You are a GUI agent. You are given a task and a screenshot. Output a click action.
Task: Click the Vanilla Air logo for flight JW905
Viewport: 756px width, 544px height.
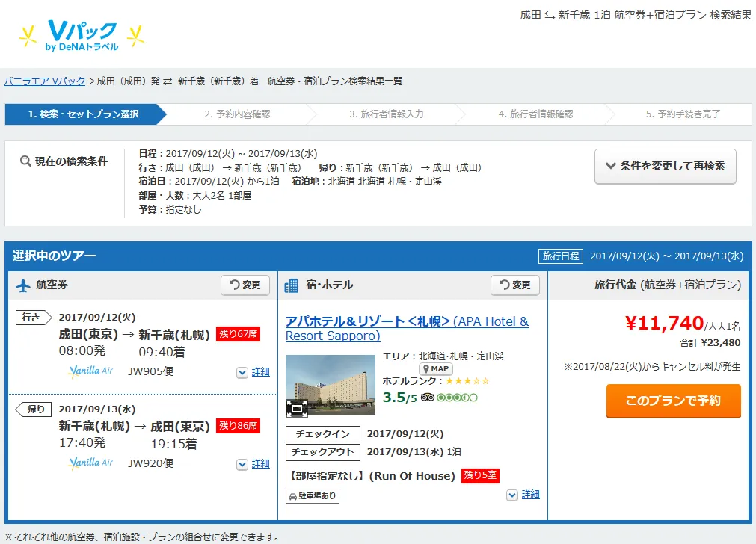pyautogui.click(x=90, y=371)
